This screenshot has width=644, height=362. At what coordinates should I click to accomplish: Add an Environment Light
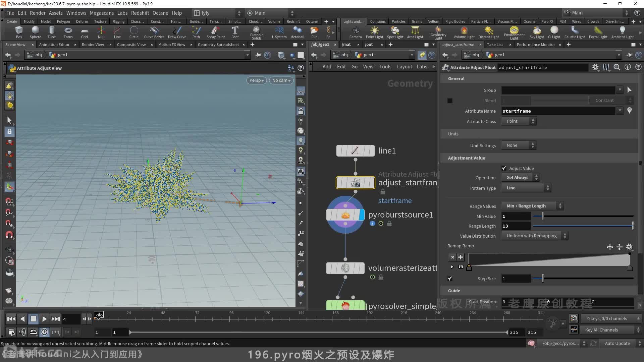(514, 33)
